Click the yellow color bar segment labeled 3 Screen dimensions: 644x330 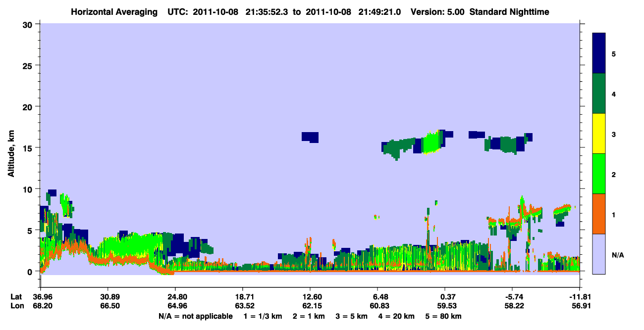point(599,134)
